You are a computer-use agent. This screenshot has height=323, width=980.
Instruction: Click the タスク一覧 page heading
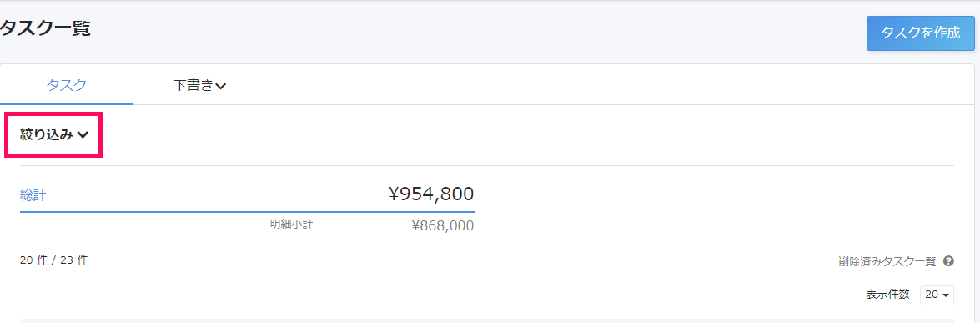(x=45, y=28)
